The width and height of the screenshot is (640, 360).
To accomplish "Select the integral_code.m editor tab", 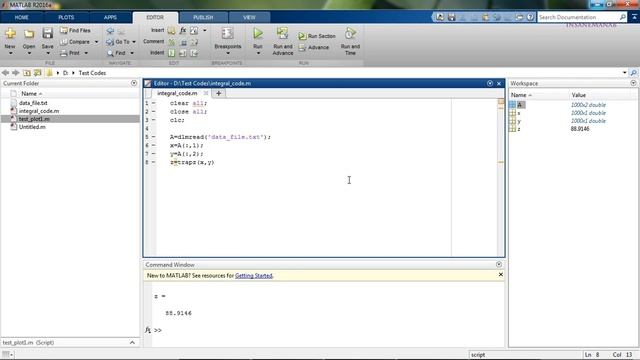I will tap(177, 93).
